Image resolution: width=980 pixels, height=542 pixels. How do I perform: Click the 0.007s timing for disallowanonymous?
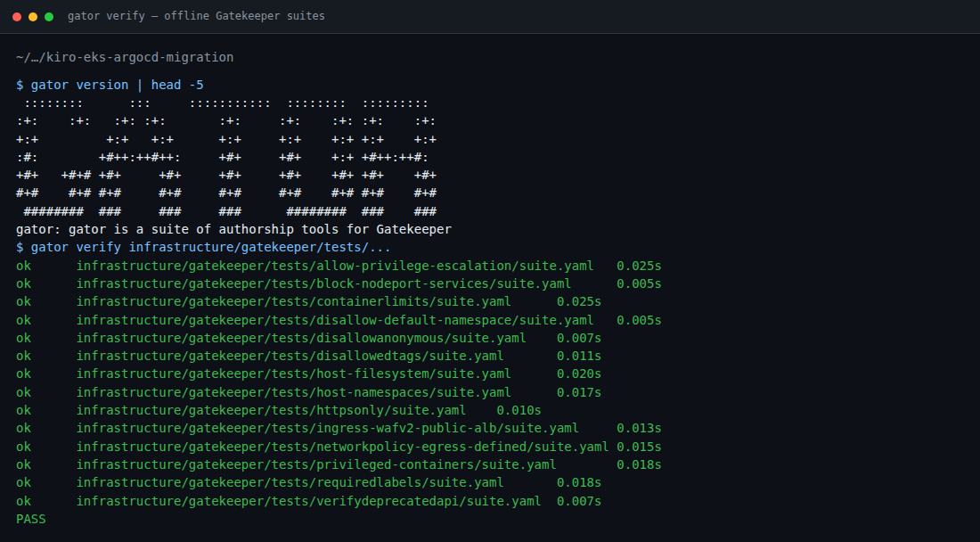[x=579, y=338]
